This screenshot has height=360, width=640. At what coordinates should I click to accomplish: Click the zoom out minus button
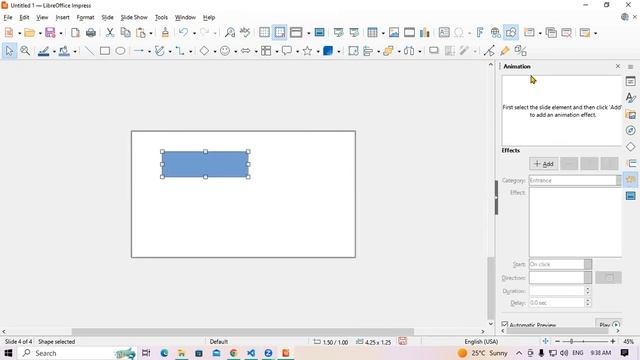[x=558, y=341]
